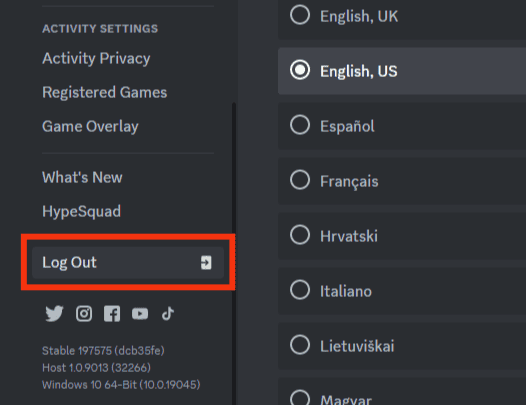This screenshot has height=405, width=526.
Task: Open Activity Privacy settings
Action: 96,58
